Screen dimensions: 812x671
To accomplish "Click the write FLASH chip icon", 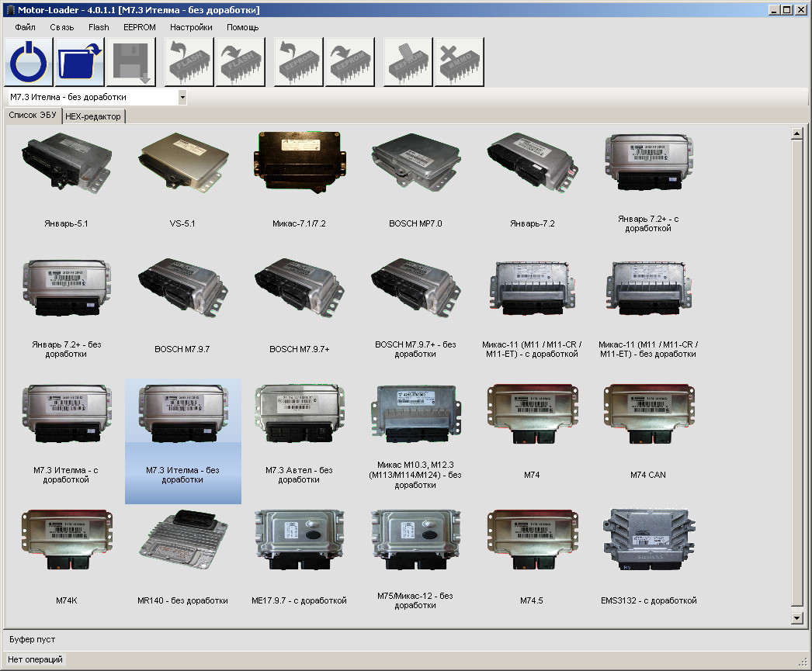I will pyautogui.click(x=241, y=61).
